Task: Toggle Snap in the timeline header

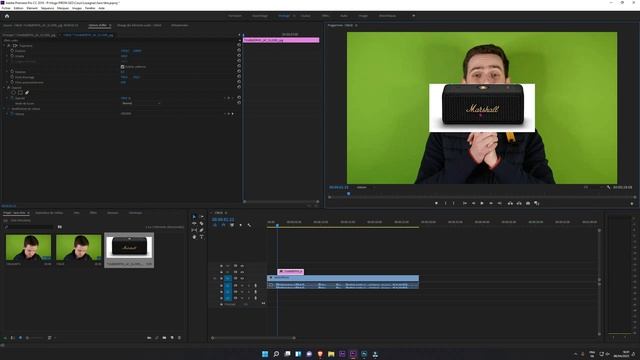Action: click(223, 225)
